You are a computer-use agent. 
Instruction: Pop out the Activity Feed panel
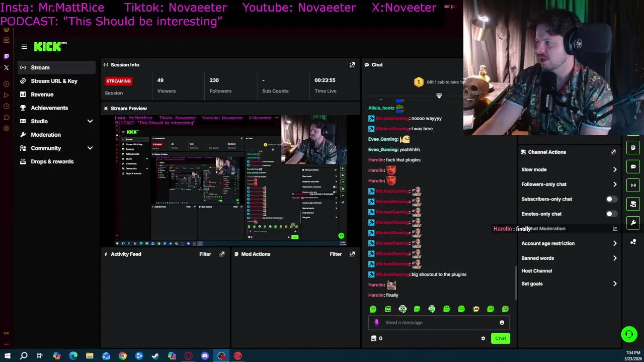pyautogui.click(x=222, y=254)
